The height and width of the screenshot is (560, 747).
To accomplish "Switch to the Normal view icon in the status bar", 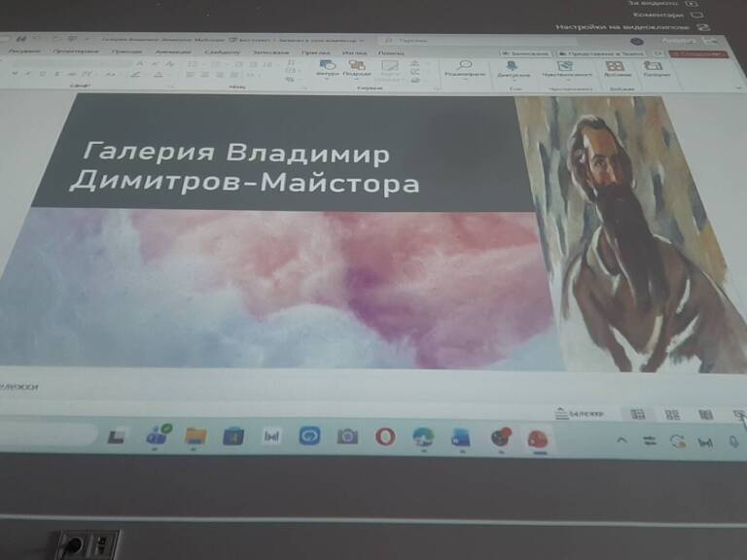I will point(638,414).
